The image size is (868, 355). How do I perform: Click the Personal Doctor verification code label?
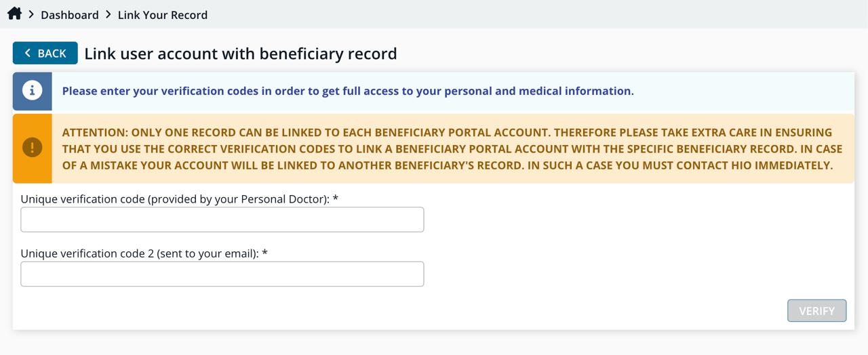(x=175, y=199)
